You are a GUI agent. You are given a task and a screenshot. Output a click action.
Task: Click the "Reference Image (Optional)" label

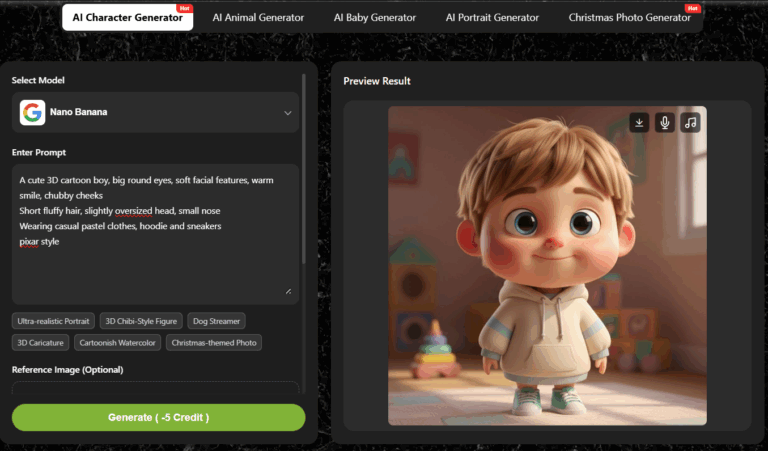tap(68, 370)
